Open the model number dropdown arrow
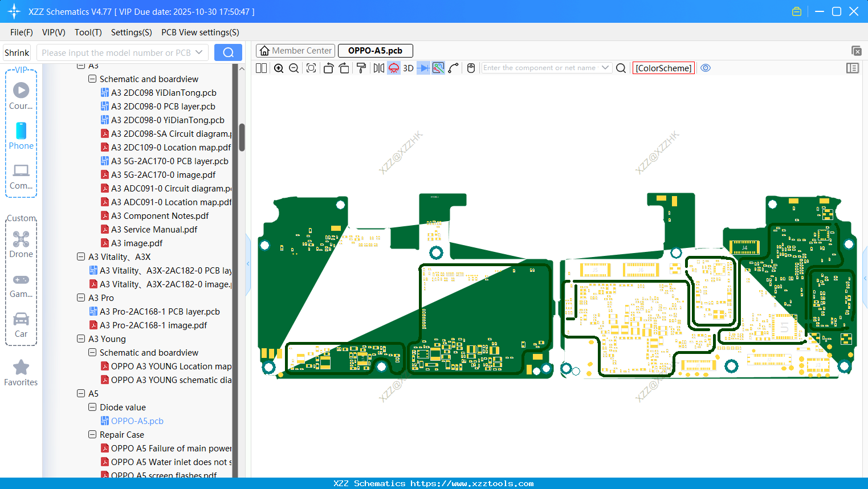The height and width of the screenshot is (489, 868). pos(199,52)
